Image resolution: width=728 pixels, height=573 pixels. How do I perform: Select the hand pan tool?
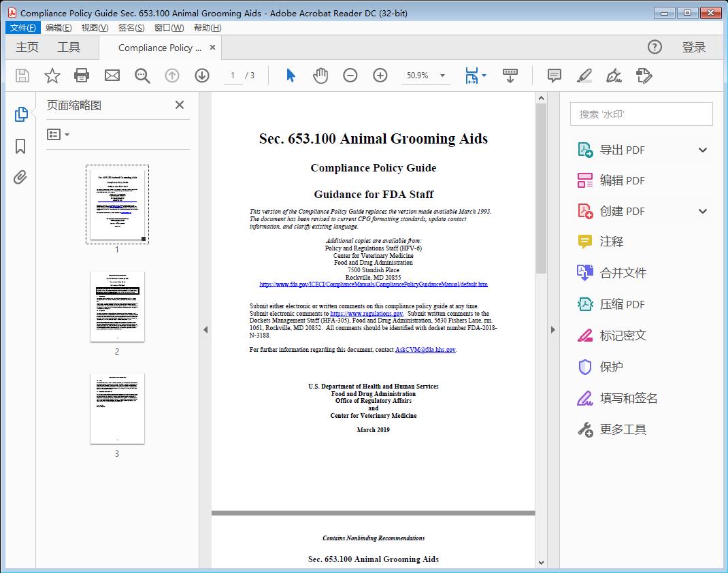(x=320, y=76)
